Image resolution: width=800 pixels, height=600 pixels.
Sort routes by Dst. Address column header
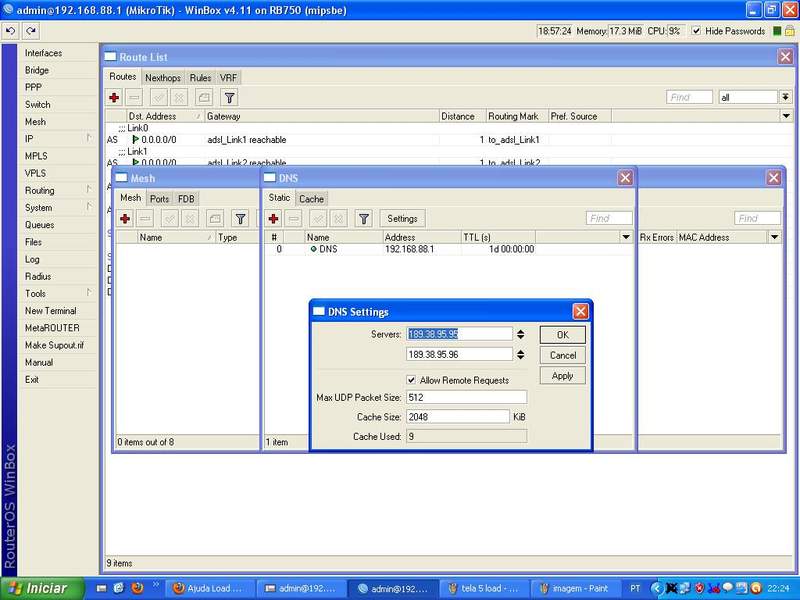tap(164, 116)
